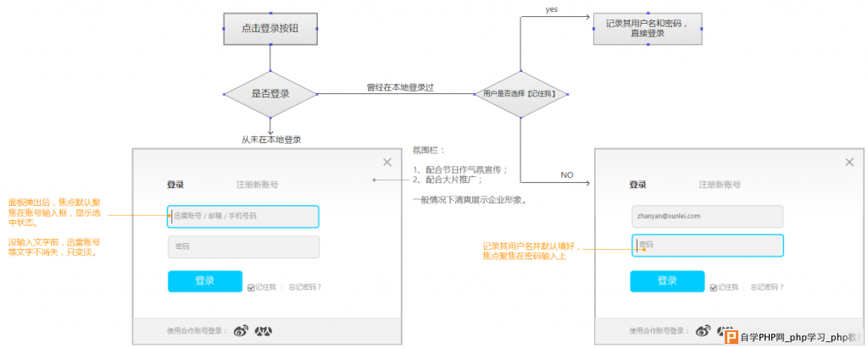Click Weibo login icon in left dialog
This screenshot has width=868, height=349.
(x=242, y=330)
